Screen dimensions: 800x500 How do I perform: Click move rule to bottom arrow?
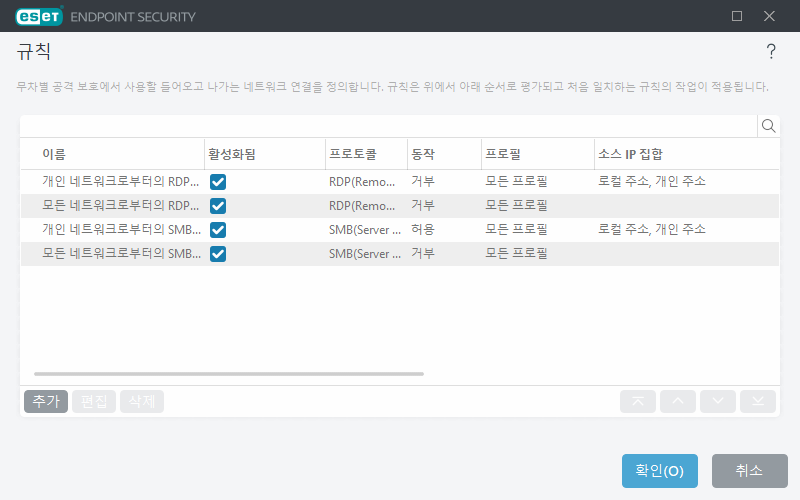tap(758, 401)
